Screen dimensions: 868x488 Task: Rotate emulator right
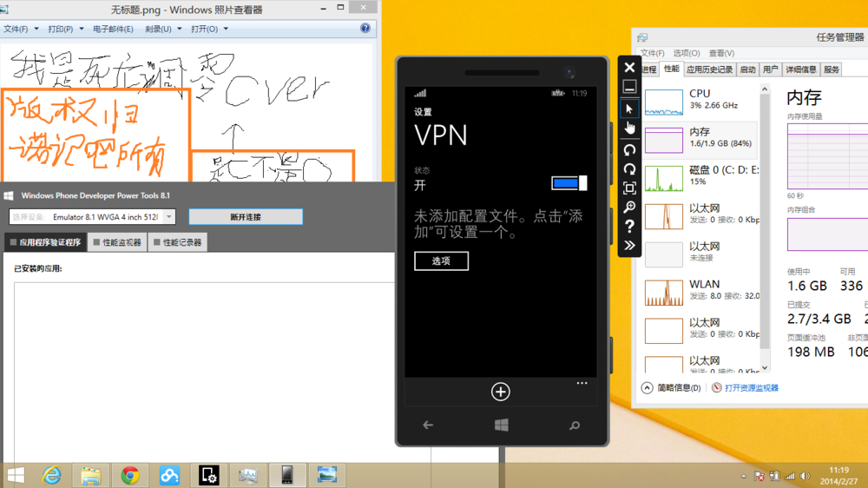(629, 169)
